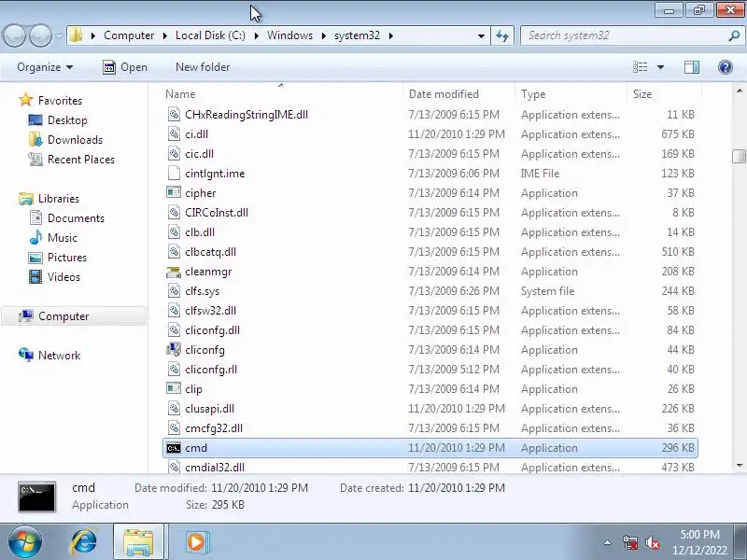
Task: Open Windows Media Player taskbar icon
Action: tap(196, 542)
